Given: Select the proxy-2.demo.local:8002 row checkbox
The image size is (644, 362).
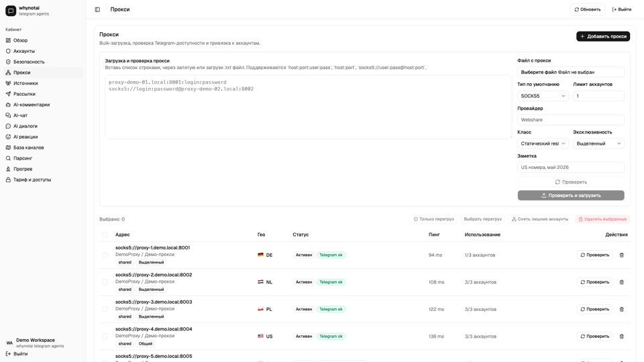Looking at the screenshot, I should tap(105, 282).
